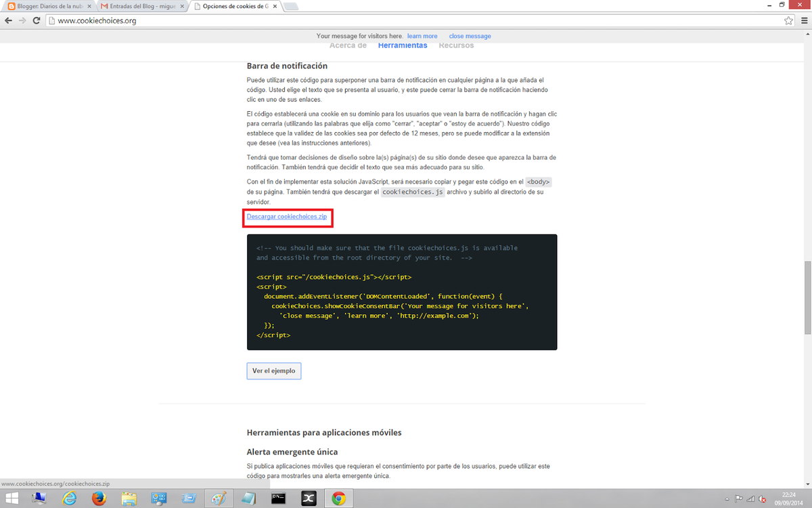
Task: Switch to the Gmail Entradas del Blog tab
Action: [x=138, y=6]
